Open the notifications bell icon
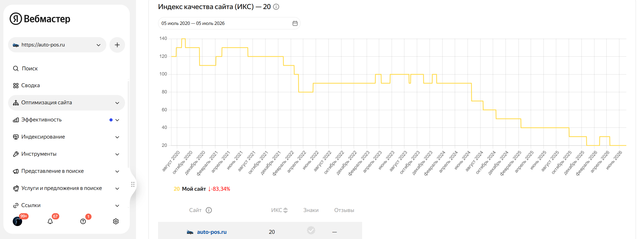Image resolution: width=644 pixels, height=239 pixels. [x=50, y=221]
